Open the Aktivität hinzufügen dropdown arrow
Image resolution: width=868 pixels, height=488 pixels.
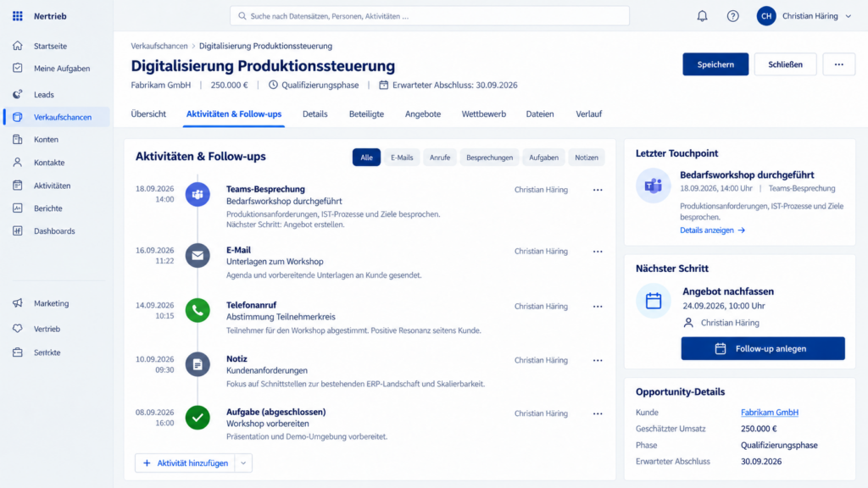point(243,463)
